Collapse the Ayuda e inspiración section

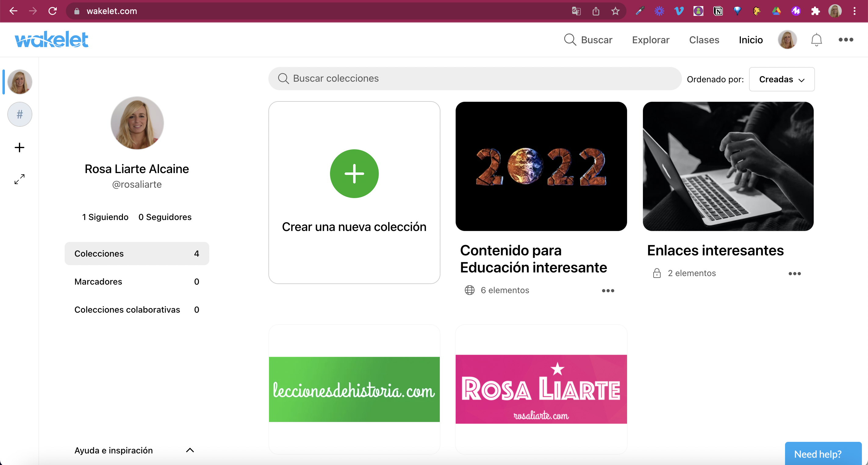tap(190, 450)
